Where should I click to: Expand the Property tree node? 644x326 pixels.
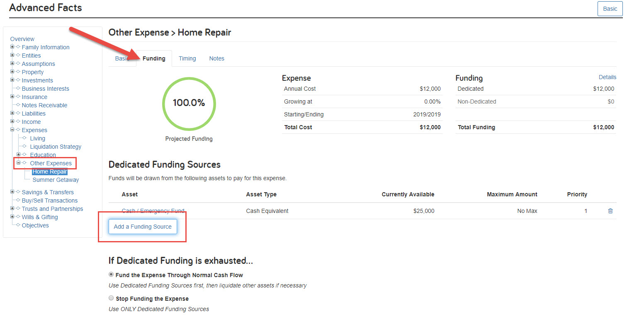[x=12, y=72]
